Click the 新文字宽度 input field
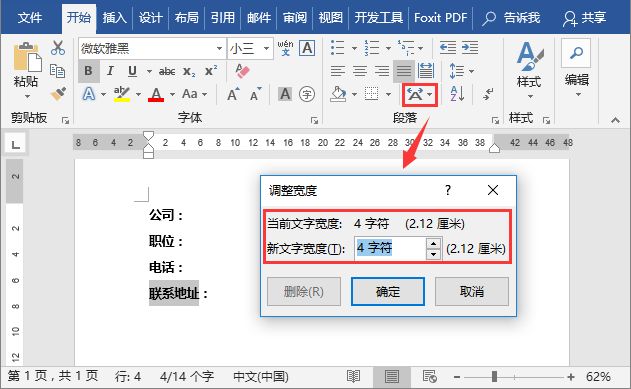 tap(389, 248)
